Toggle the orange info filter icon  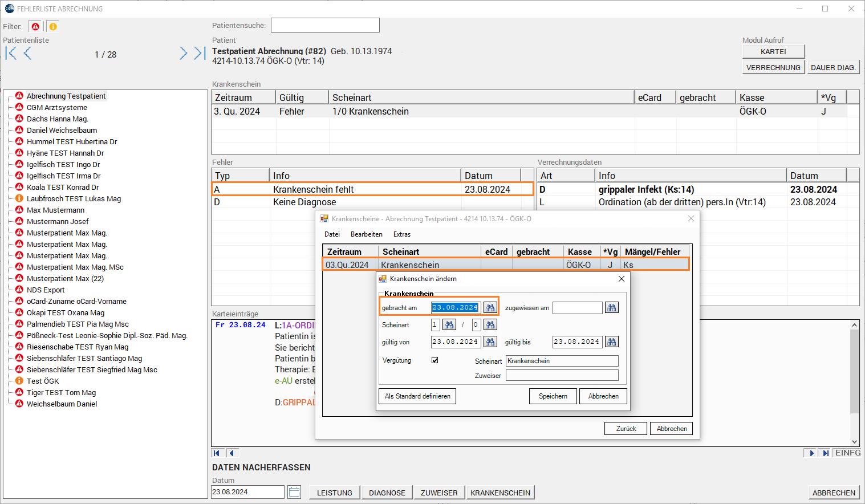pyautogui.click(x=52, y=26)
